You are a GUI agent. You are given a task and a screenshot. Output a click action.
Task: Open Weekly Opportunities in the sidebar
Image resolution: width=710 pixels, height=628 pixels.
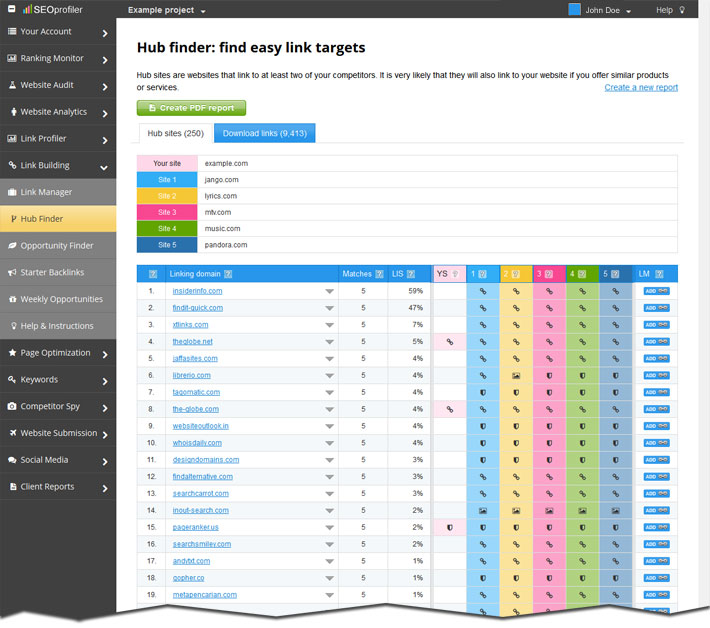(58, 299)
